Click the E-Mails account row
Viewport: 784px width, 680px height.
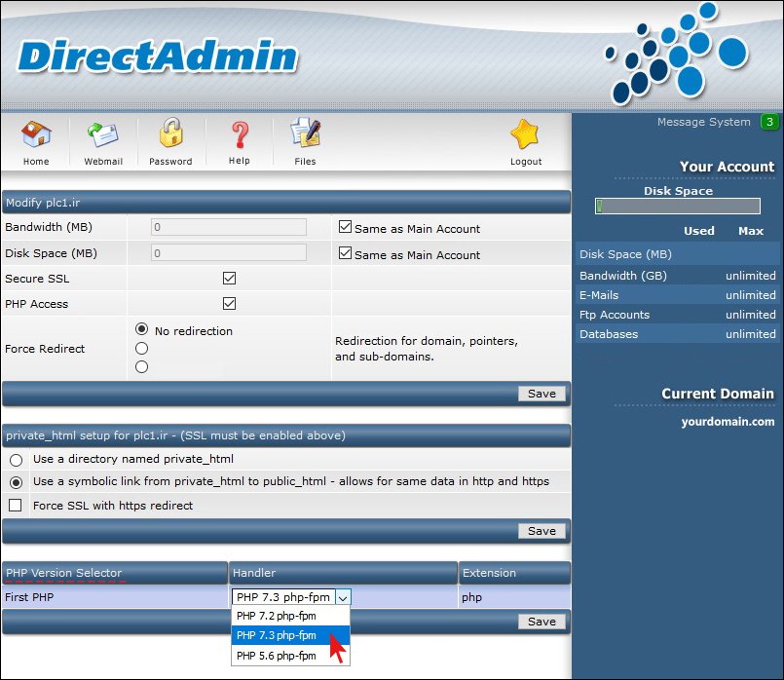678,295
